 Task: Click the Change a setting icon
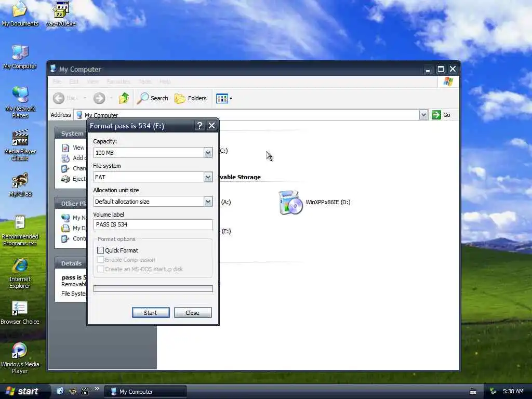pyautogui.click(x=65, y=169)
